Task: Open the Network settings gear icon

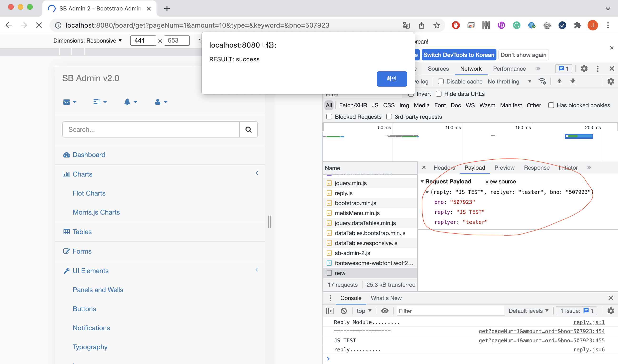Action: coord(611,81)
